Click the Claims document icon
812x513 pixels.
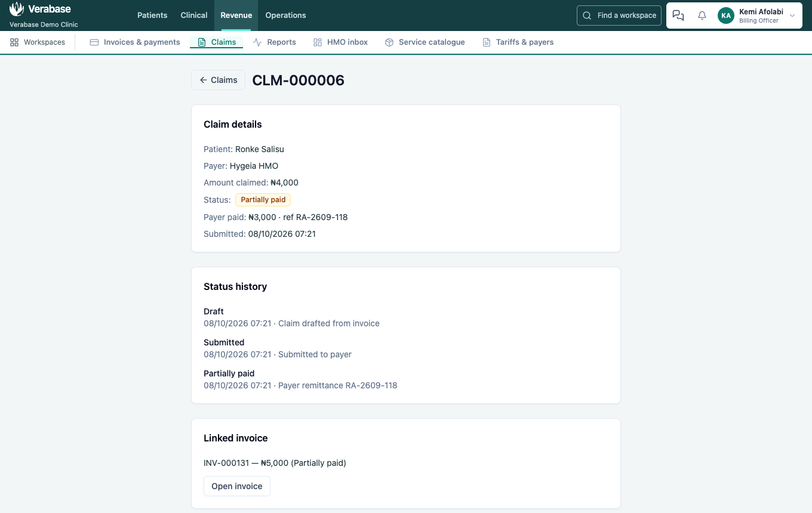(x=202, y=42)
